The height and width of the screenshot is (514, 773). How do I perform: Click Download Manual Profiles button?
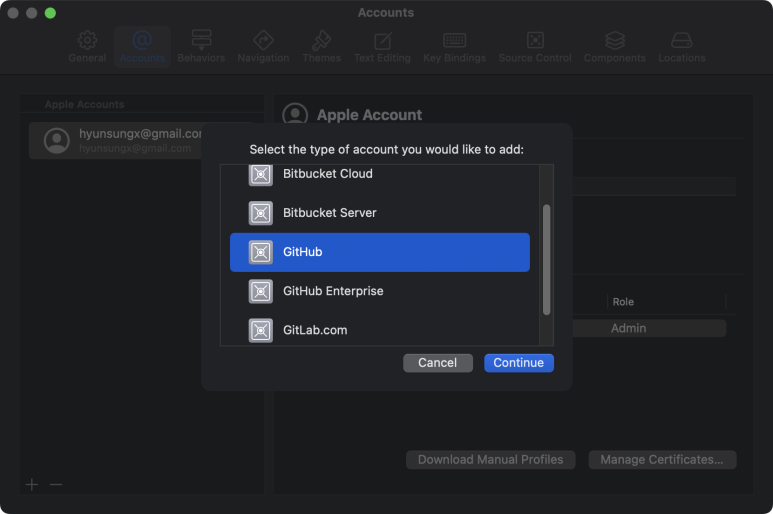(491, 459)
